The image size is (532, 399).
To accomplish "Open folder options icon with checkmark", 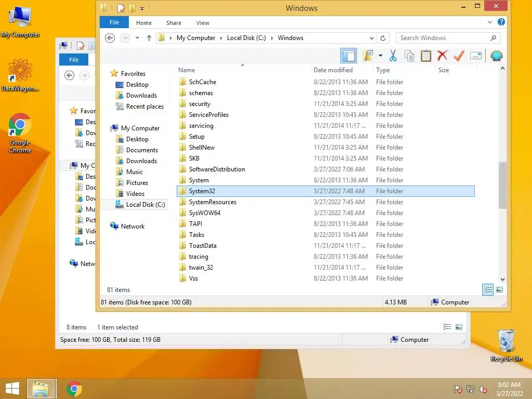I will click(368, 56).
